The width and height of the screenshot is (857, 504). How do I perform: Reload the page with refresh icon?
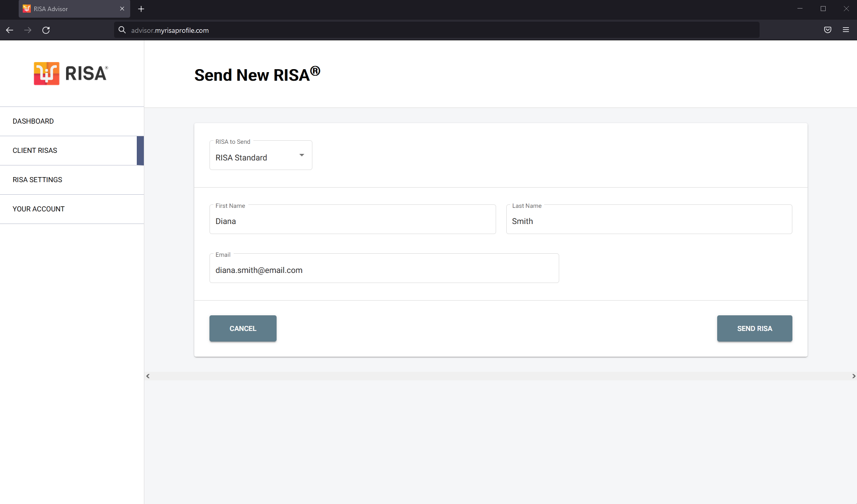point(46,30)
